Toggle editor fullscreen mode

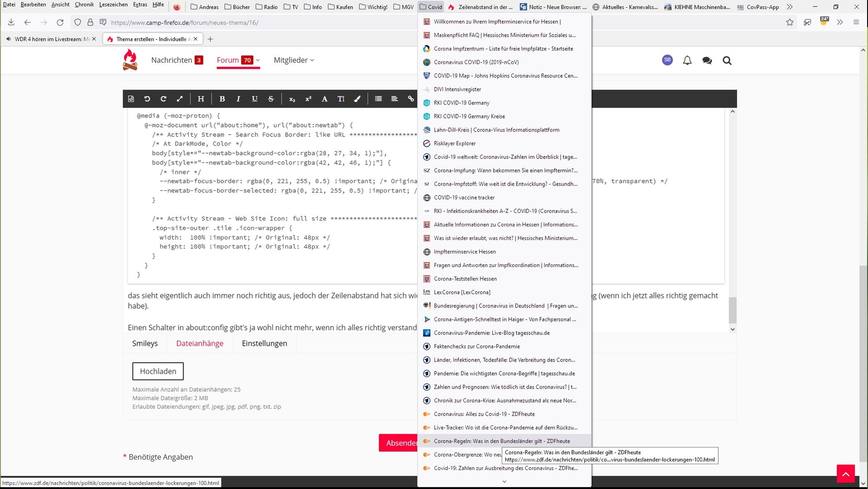tap(180, 99)
